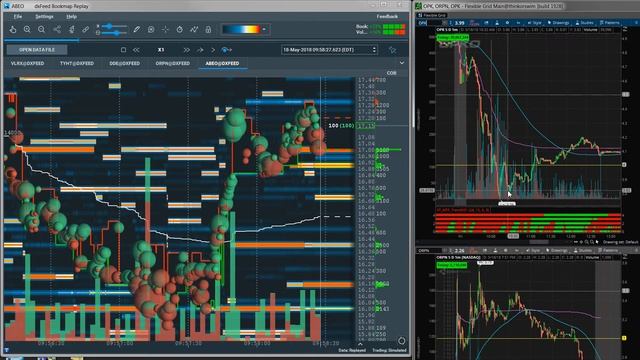Click the zoom out icon below OPK chart
640x360 pixels.
click(592, 242)
